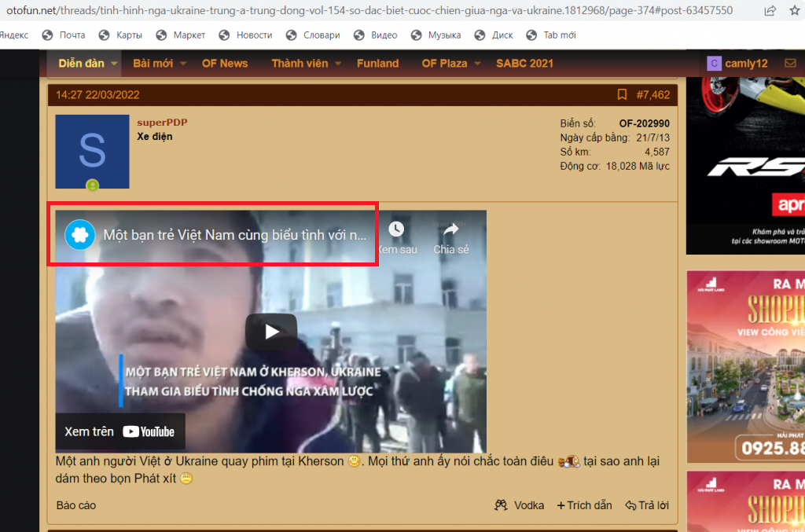Open the inbox envelope icon
Image resolution: width=805 pixels, height=532 pixels.
[790, 63]
